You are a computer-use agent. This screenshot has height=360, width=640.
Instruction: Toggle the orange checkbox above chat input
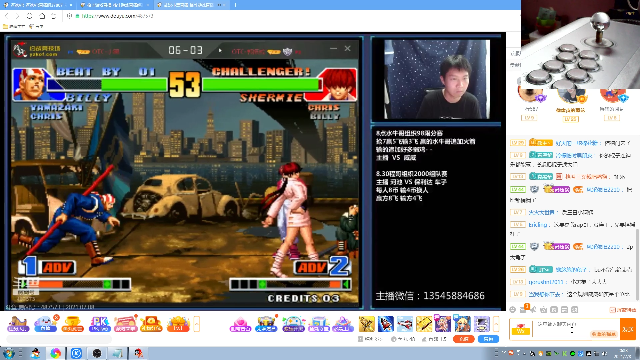click(612, 310)
